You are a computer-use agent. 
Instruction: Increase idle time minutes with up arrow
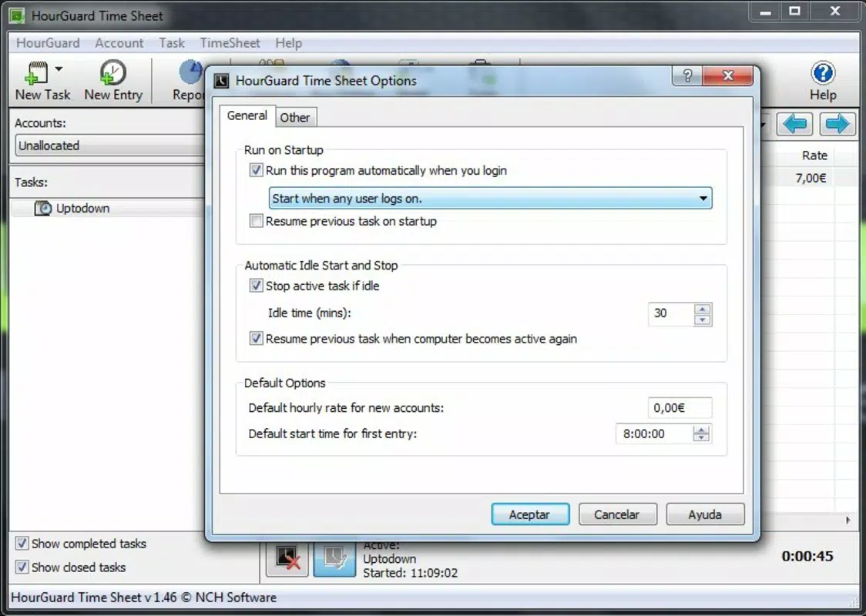[x=702, y=309]
